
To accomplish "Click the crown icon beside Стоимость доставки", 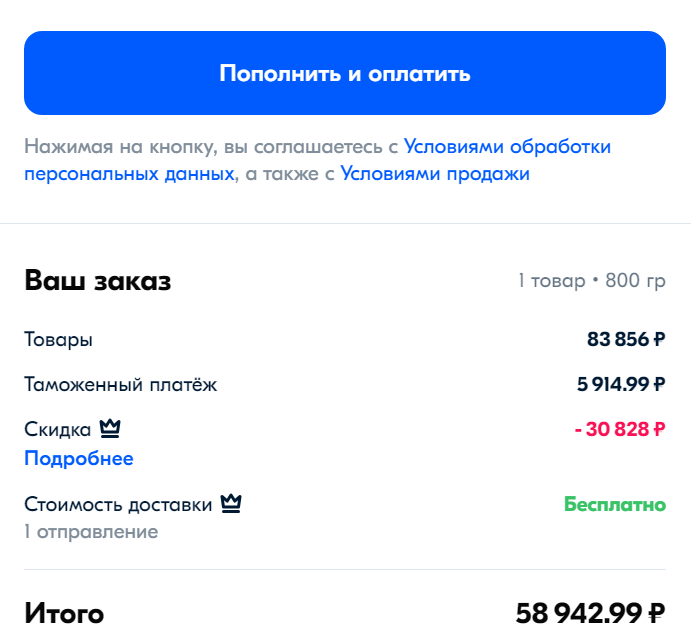I will [x=232, y=504].
